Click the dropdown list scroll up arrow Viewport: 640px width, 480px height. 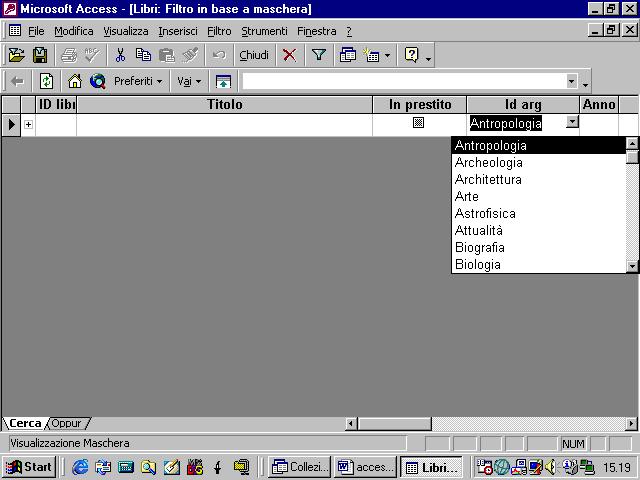coord(632,143)
